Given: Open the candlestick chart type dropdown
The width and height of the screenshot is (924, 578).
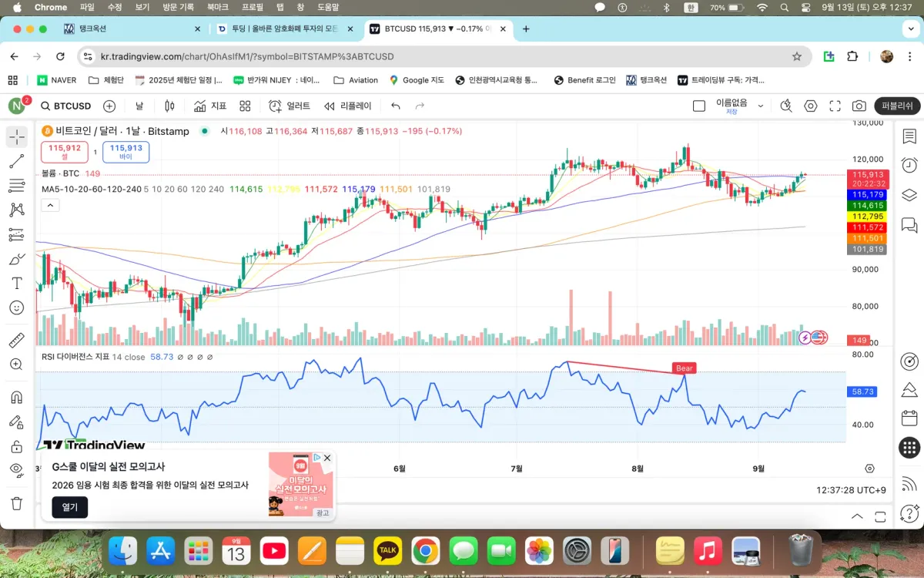Looking at the screenshot, I should coord(169,106).
